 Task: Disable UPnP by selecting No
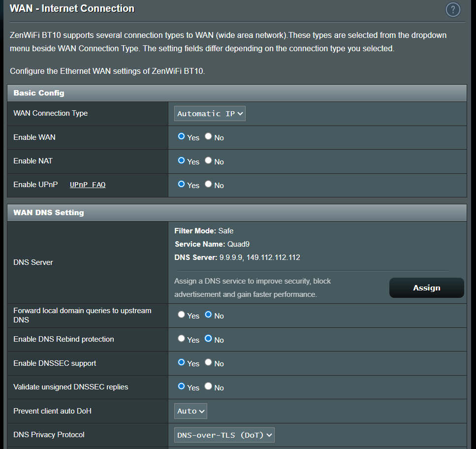pyautogui.click(x=208, y=184)
